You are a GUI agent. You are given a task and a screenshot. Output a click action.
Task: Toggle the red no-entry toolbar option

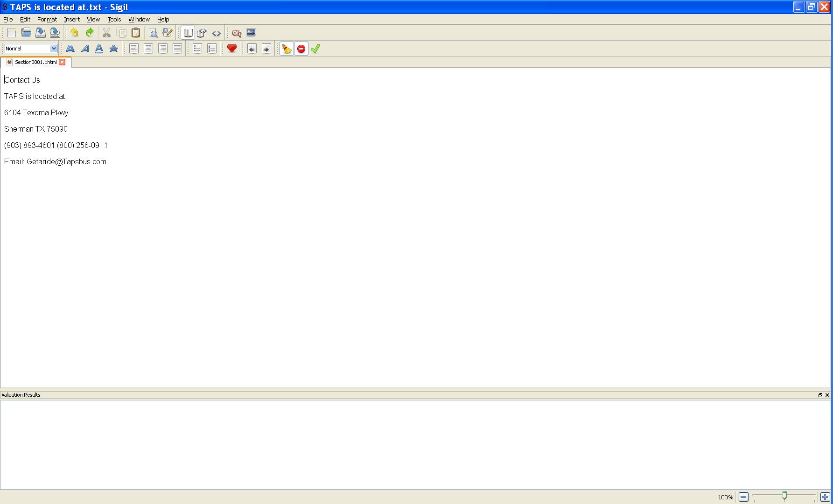(x=301, y=49)
